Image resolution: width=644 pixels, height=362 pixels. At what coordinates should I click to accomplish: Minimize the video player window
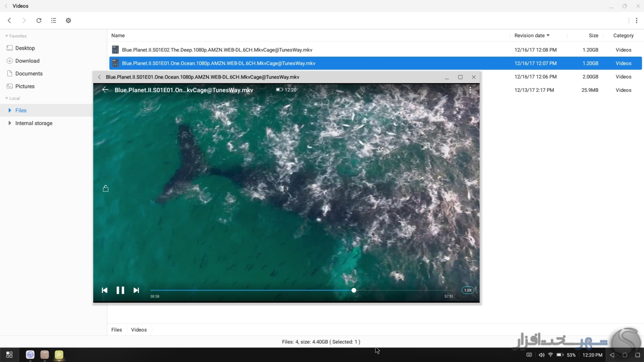pos(447,77)
